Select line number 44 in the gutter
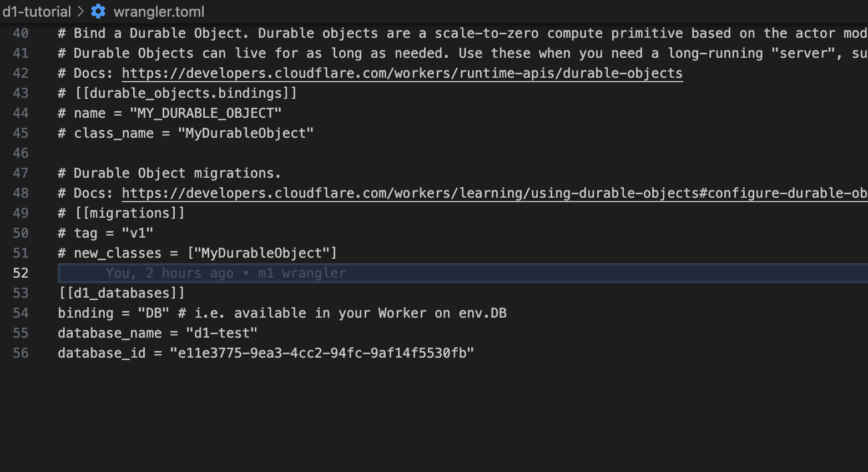This screenshot has height=472, width=868. coord(21,113)
